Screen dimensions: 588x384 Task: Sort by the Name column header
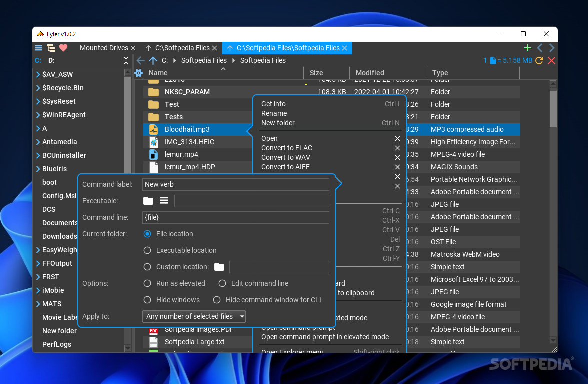(x=158, y=73)
